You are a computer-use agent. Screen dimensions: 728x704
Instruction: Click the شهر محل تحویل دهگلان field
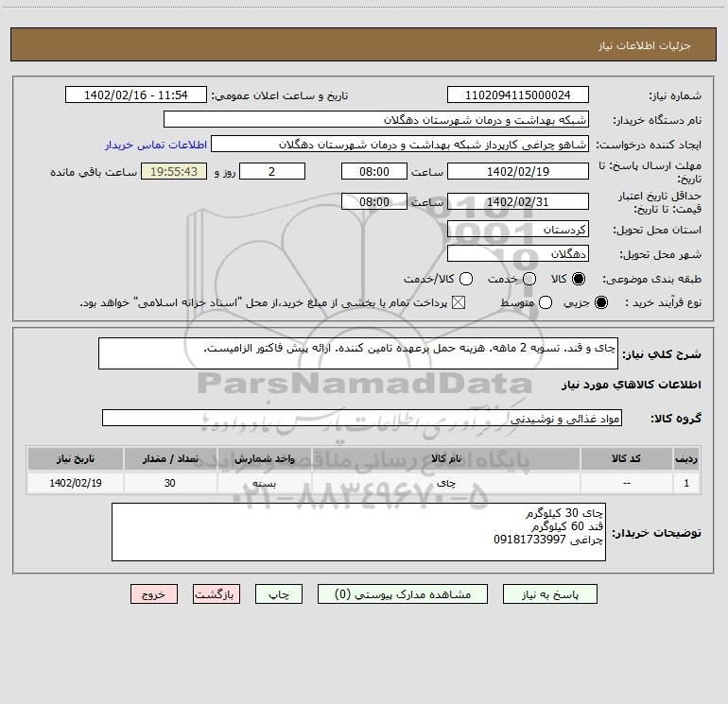pos(518,254)
